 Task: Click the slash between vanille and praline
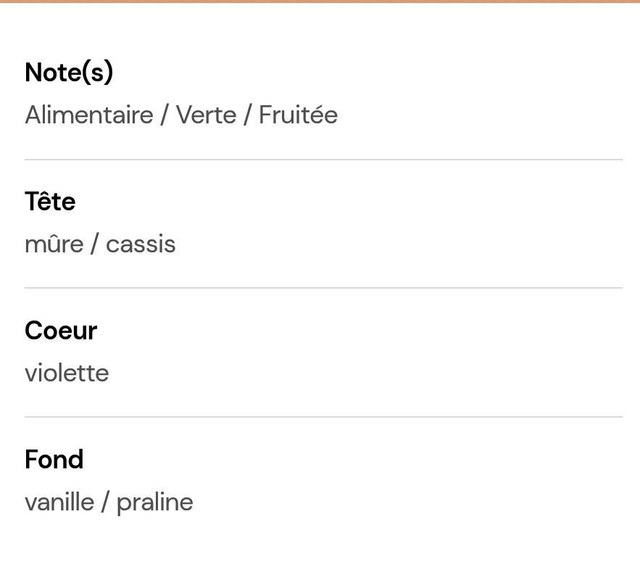105,502
